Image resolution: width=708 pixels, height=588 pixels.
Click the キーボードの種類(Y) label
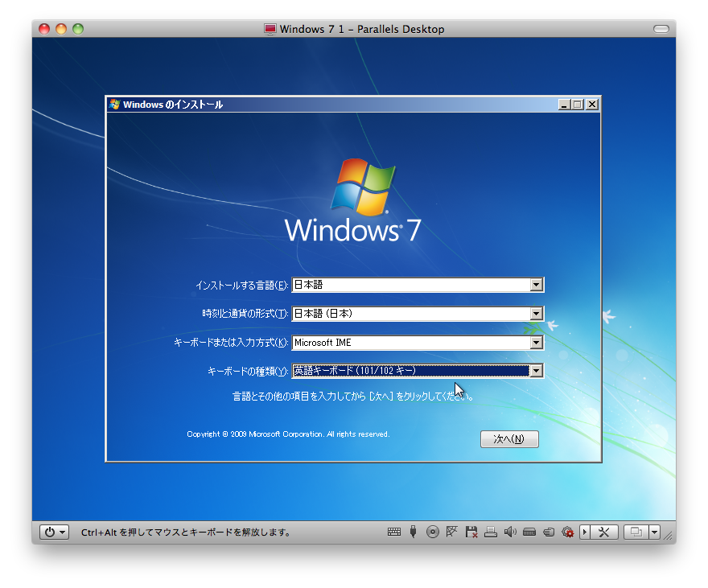pos(248,372)
